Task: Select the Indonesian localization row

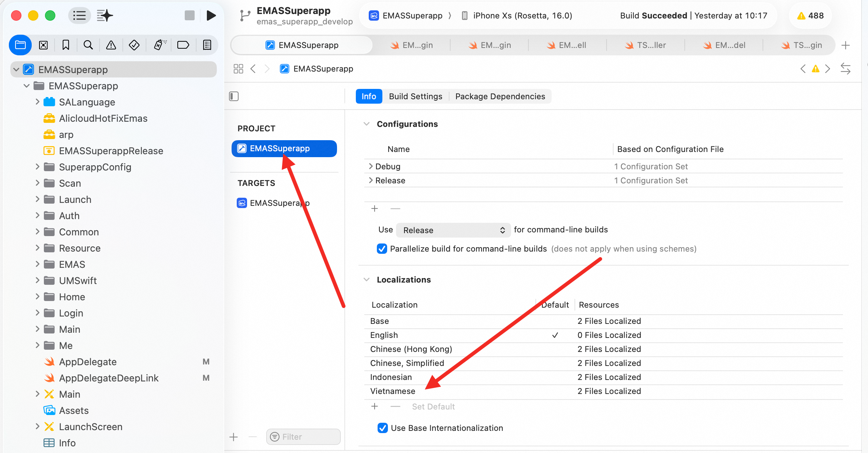Action: 603,377
